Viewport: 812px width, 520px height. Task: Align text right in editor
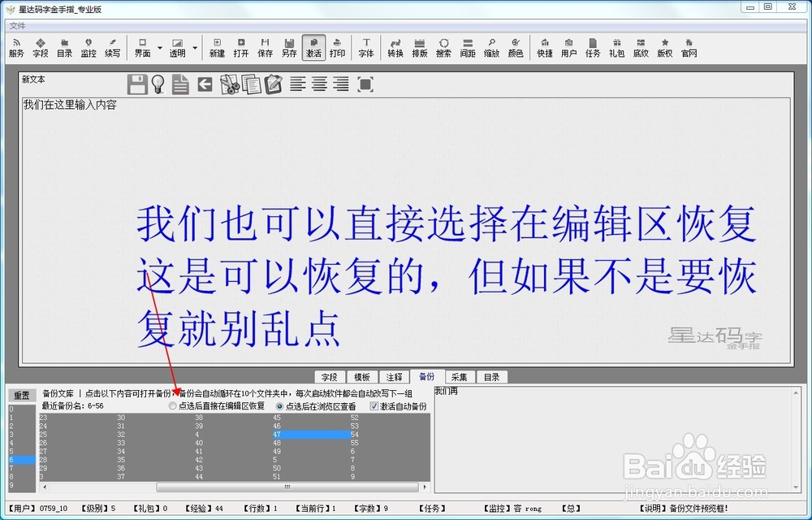[x=341, y=84]
